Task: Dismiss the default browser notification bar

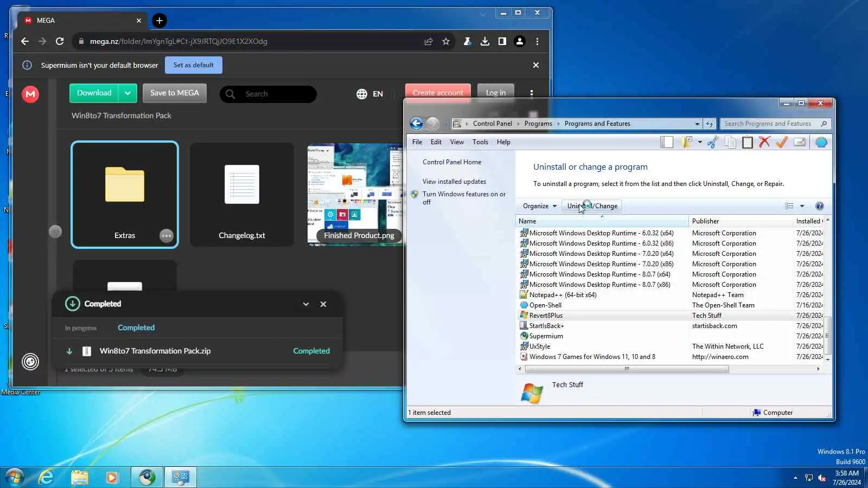Action: pyautogui.click(x=536, y=65)
